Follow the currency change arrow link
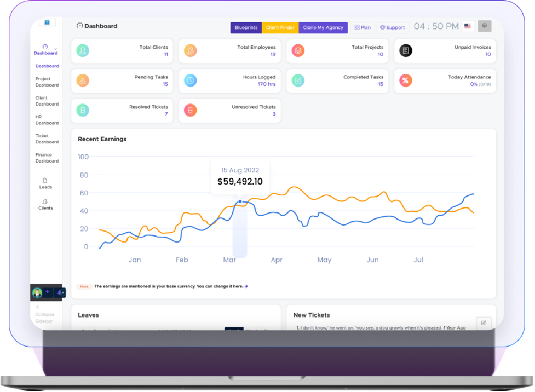 coord(246,286)
